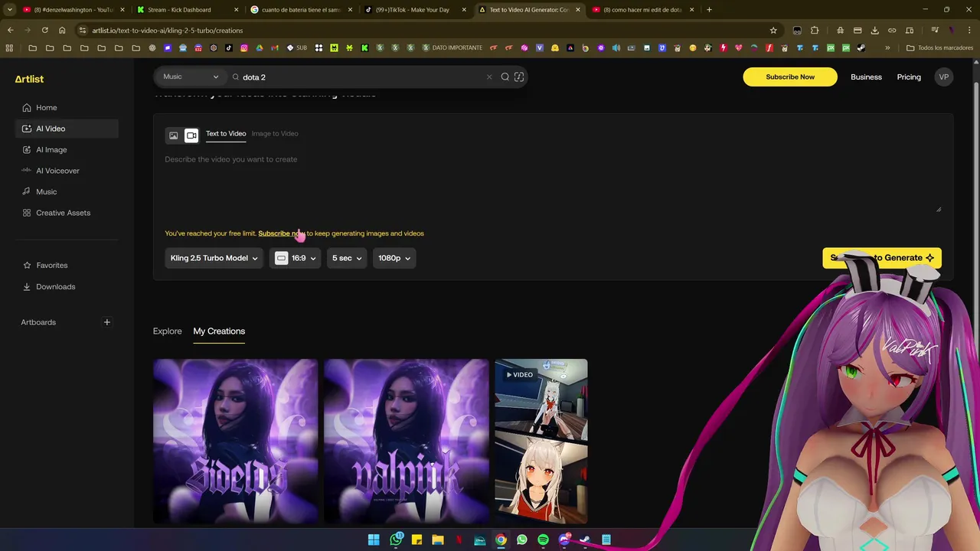Clear the search text with the X icon
980x551 pixels.
(x=489, y=77)
